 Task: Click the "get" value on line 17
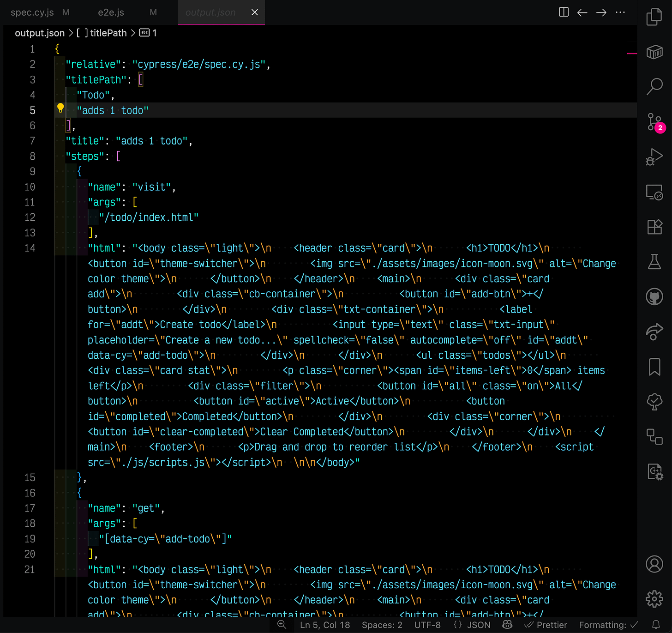[146, 508]
